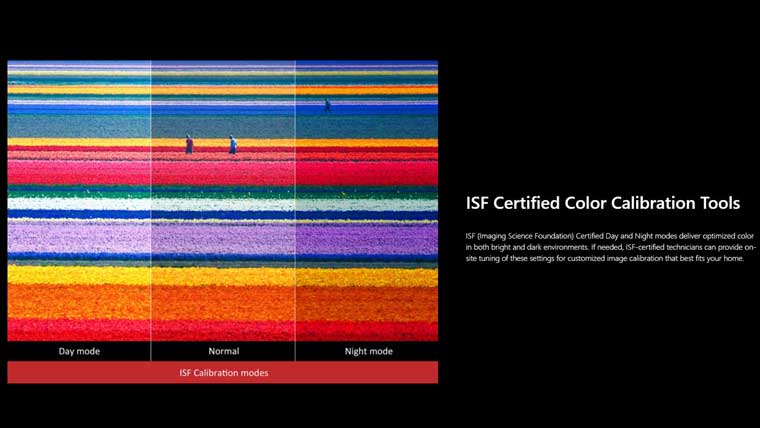Click the lone figure in the Night mode section
Viewport: 760px width, 428px height.
click(327, 104)
